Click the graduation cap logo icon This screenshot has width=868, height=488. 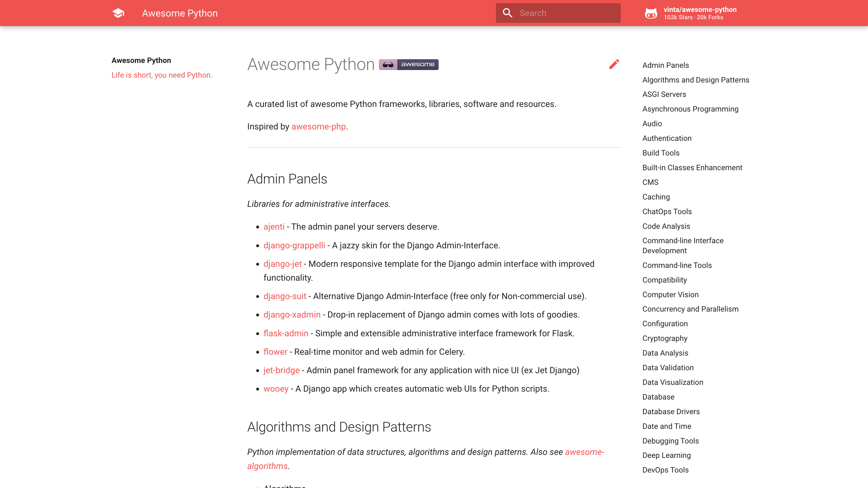tap(118, 13)
